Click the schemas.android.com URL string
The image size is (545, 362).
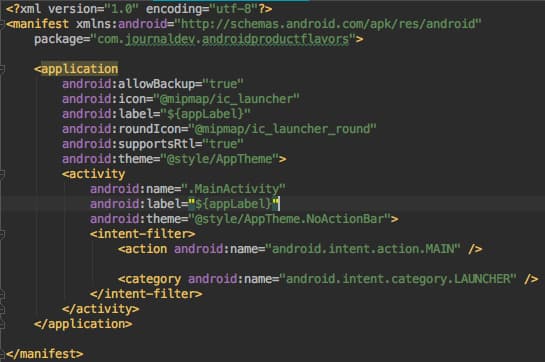328,24
